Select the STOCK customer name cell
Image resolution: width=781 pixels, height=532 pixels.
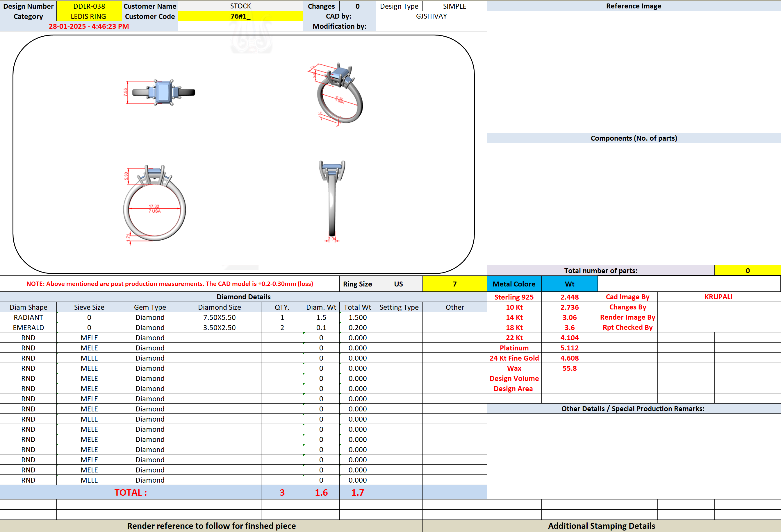point(240,6)
